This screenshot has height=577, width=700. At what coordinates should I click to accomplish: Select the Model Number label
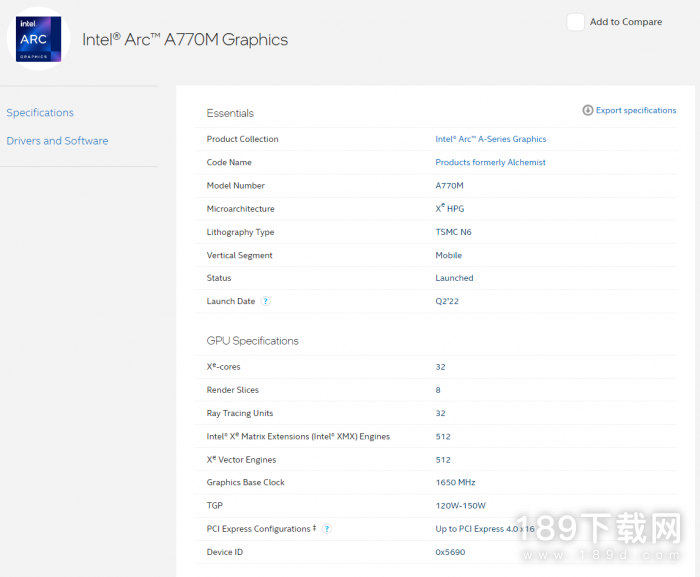coord(235,185)
